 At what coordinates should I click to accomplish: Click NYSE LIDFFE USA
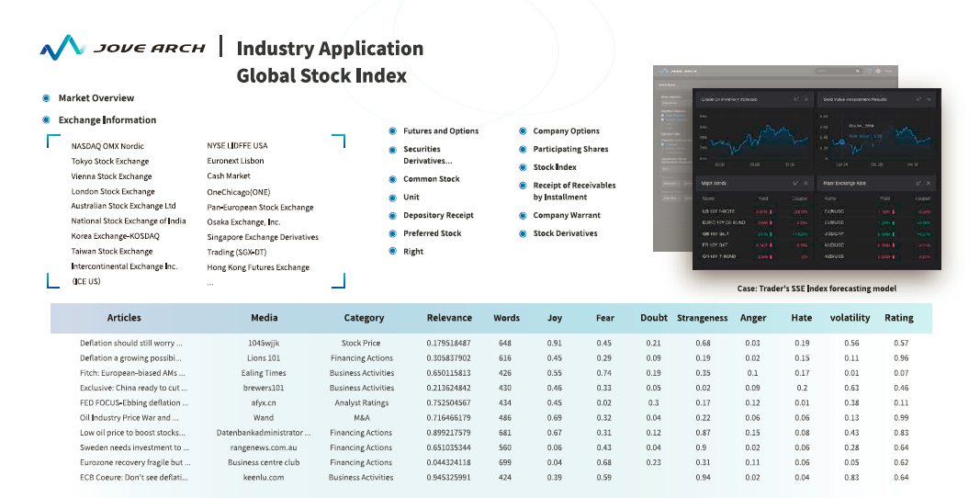[x=237, y=145]
